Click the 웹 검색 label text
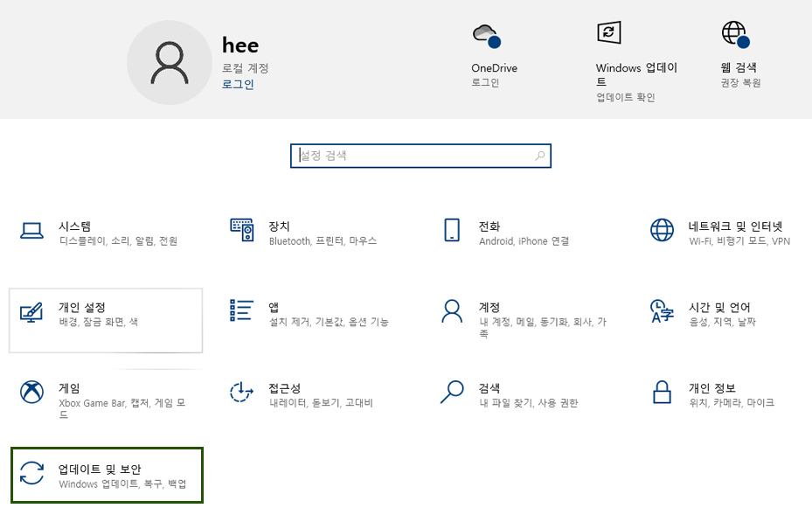This screenshot has width=812, height=508. tap(738, 67)
